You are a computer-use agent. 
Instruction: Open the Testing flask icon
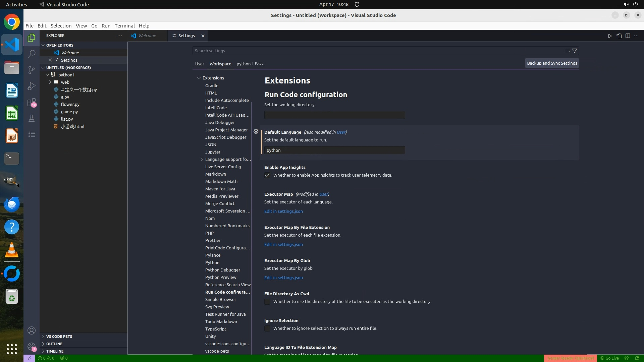click(32, 118)
